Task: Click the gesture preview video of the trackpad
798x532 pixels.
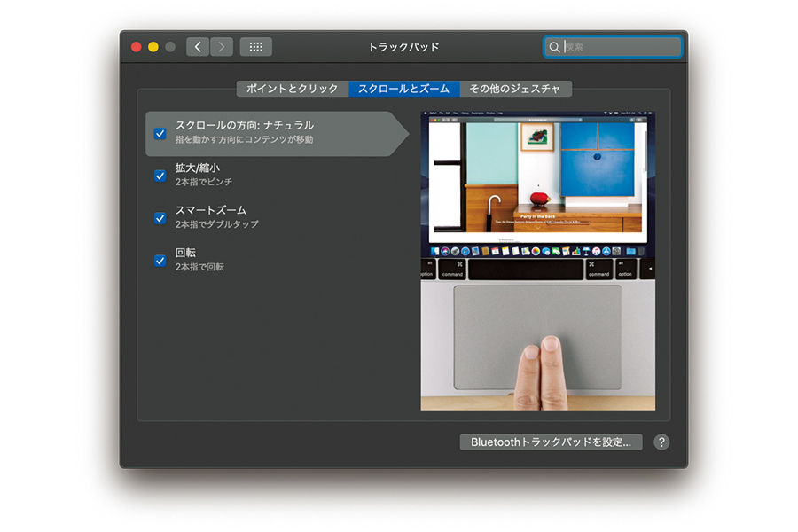Action: coord(537,261)
